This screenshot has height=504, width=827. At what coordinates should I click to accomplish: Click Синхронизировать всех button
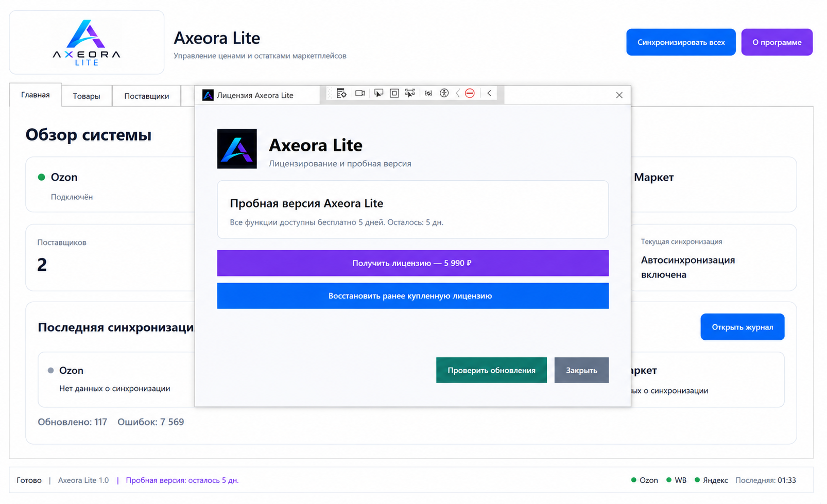pos(681,42)
